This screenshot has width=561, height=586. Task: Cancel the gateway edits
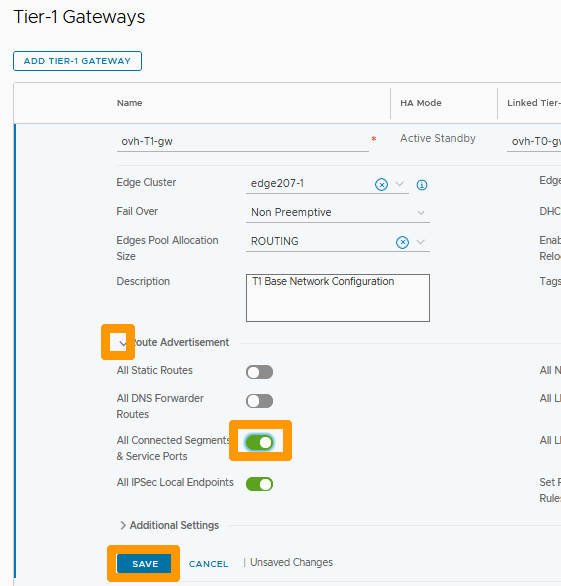tap(208, 564)
